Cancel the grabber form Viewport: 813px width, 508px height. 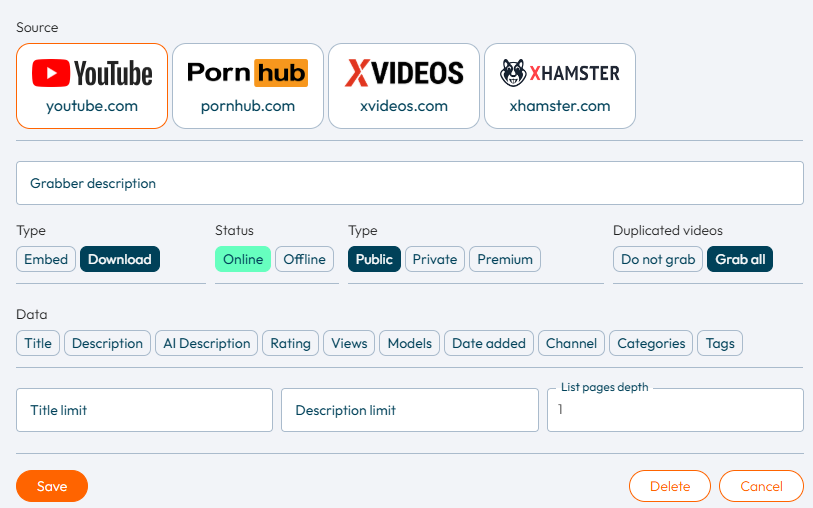click(761, 486)
